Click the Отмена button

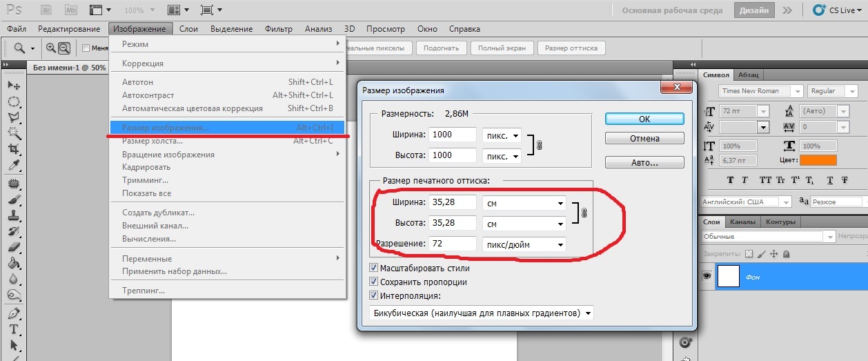click(644, 138)
